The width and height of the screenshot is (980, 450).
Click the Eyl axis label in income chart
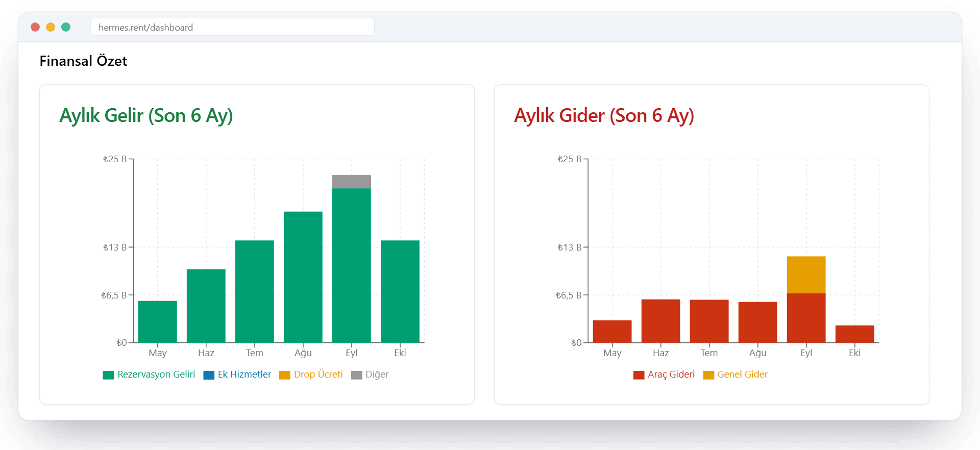[x=352, y=353]
